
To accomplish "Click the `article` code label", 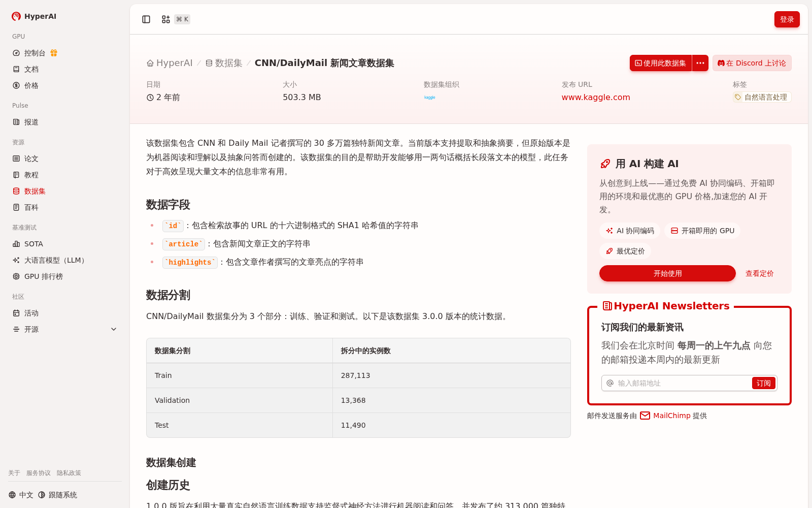I will tap(183, 244).
